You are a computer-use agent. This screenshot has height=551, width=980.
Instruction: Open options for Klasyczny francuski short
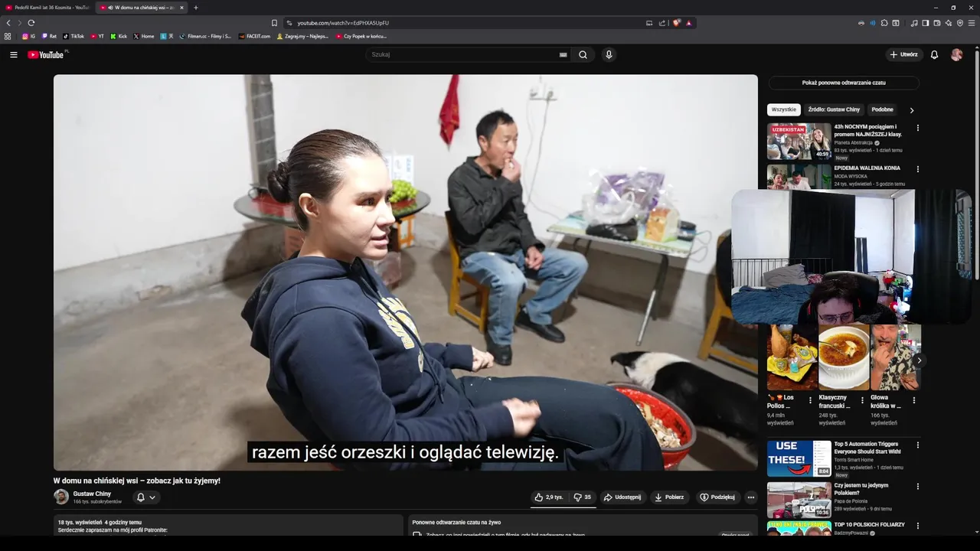pyautogui.click(x=862, y=400)
